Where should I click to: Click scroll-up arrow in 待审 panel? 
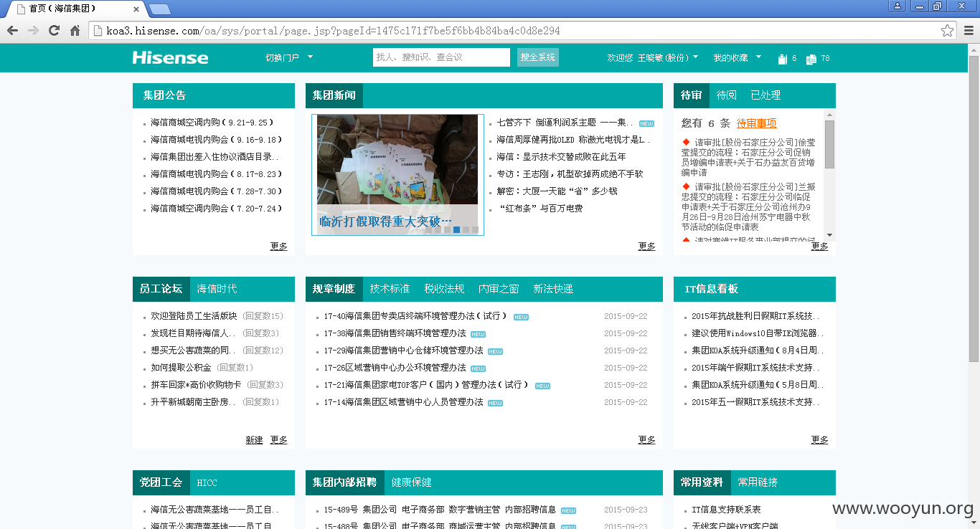pos(829,115)
